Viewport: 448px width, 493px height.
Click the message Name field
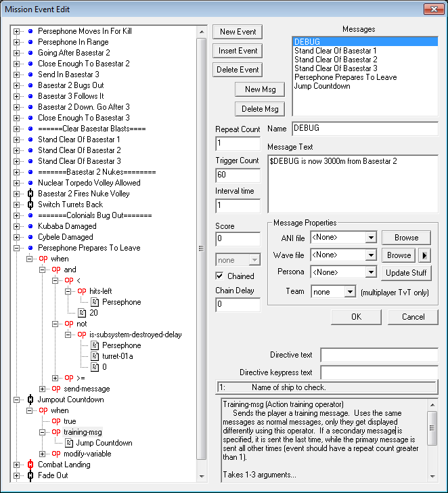[365, 128]
